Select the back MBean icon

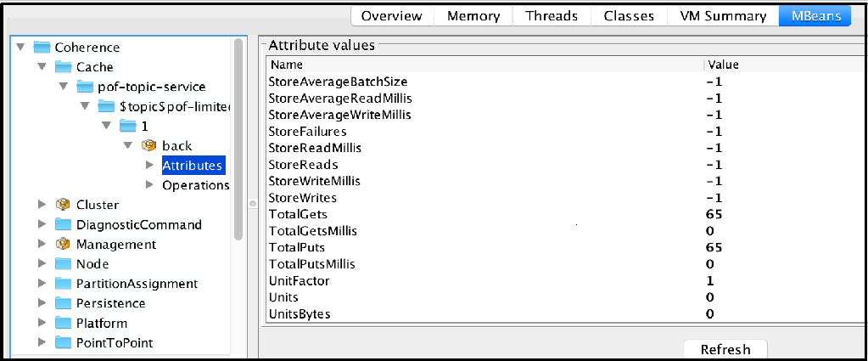(x=149, y=146)
